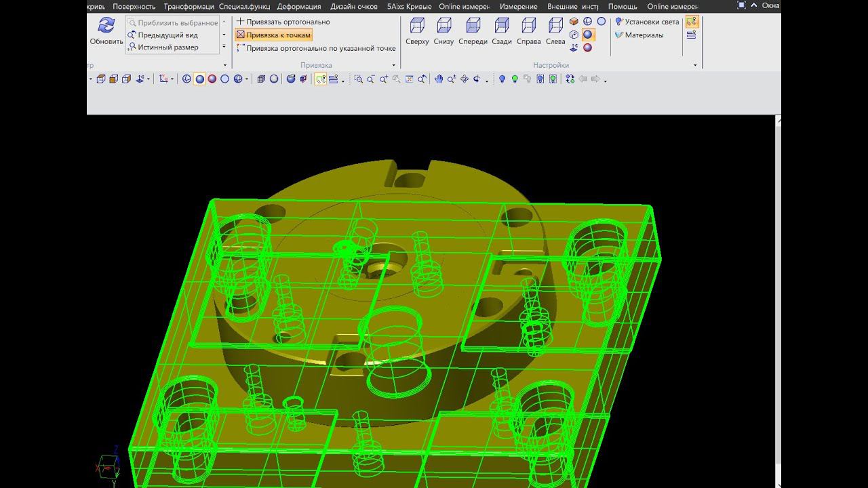Enable the red sphere shading in the toolbar

[212, 79]
